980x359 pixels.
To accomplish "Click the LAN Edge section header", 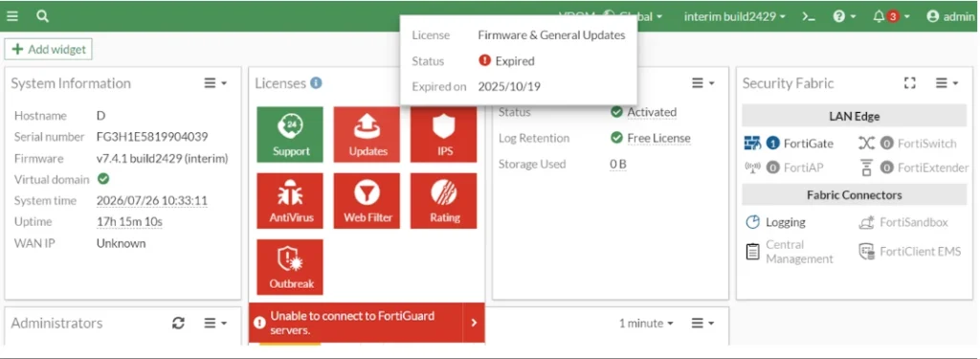I will [x=855, y=117].
